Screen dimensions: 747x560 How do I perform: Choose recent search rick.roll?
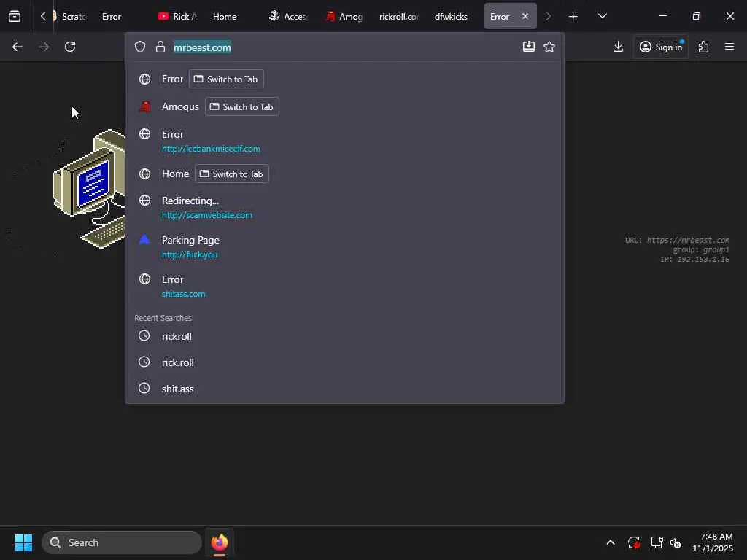344,362
